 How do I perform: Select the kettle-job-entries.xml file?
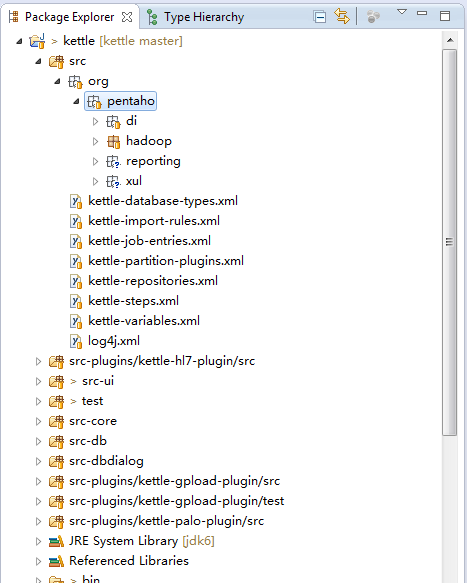tap(149, 241)
